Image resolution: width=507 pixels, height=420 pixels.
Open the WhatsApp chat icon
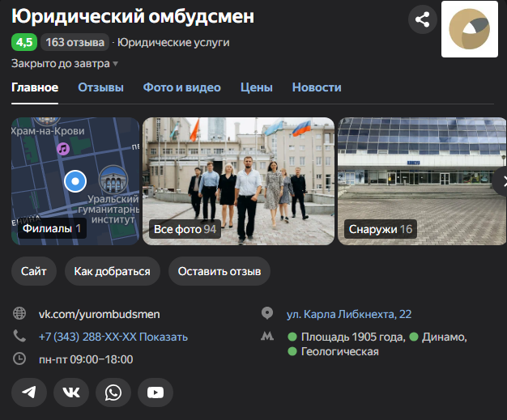(x=113, y=392)
